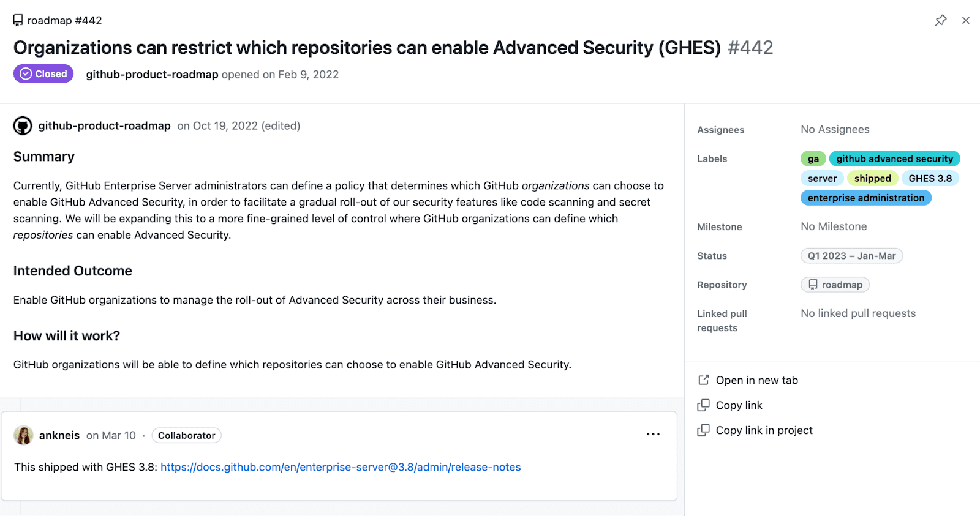The image size is (980, 516).
Task: Click the shipped label
Action: pyautogui.click(x=872, y=178)
